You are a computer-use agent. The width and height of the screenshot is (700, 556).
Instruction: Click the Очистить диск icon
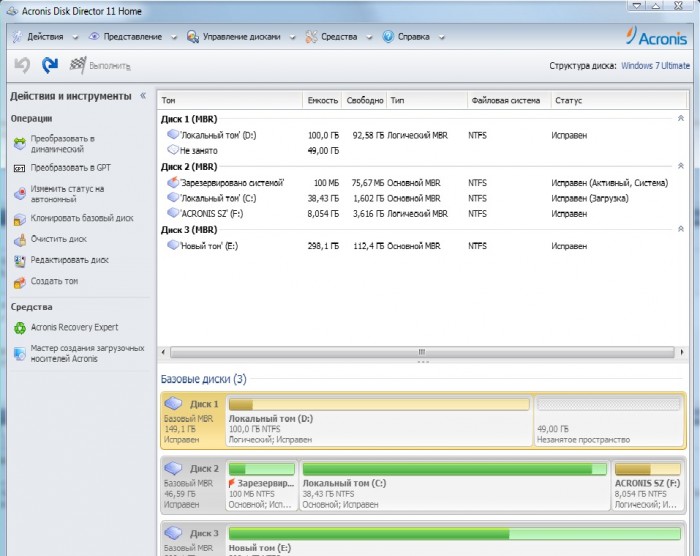tap(20, 239)
